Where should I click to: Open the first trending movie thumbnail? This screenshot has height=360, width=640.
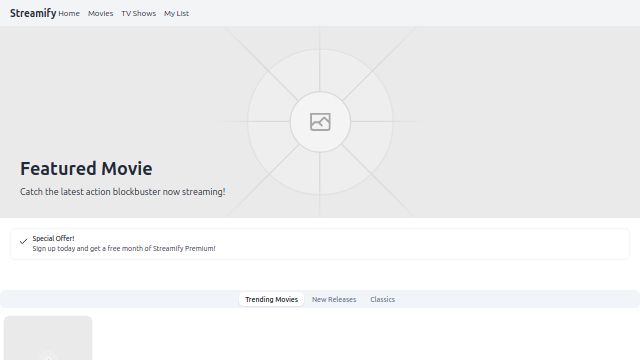tap(48, 338)
